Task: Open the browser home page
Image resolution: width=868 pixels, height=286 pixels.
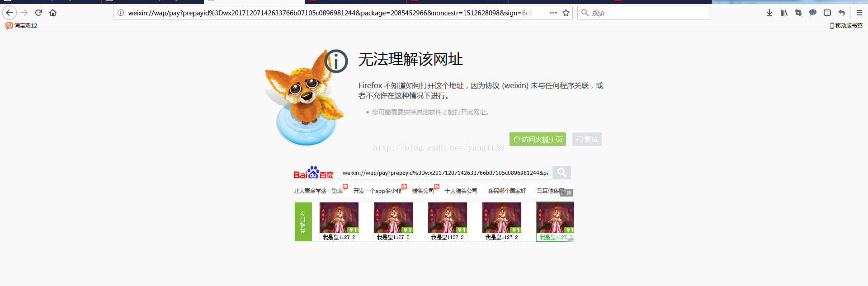Action: click(53, 13)
